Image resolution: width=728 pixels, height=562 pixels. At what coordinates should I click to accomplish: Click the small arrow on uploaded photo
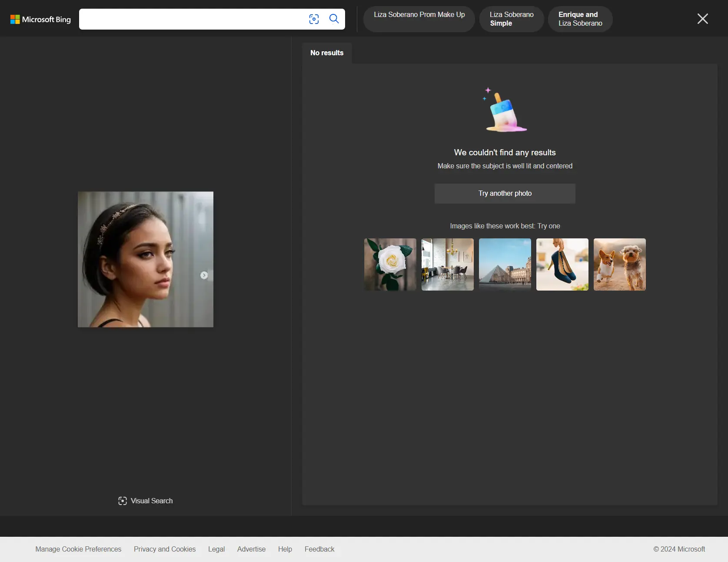204,275
